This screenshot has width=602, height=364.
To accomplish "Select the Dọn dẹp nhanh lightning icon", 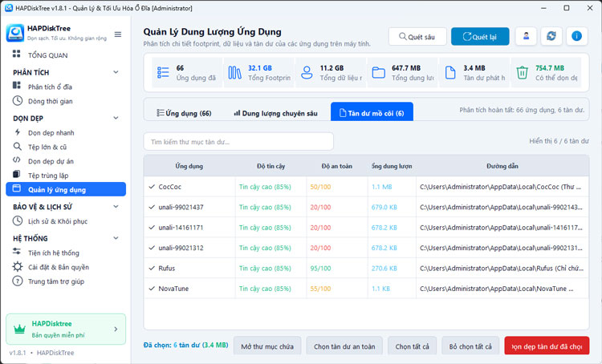I will 18,132.
